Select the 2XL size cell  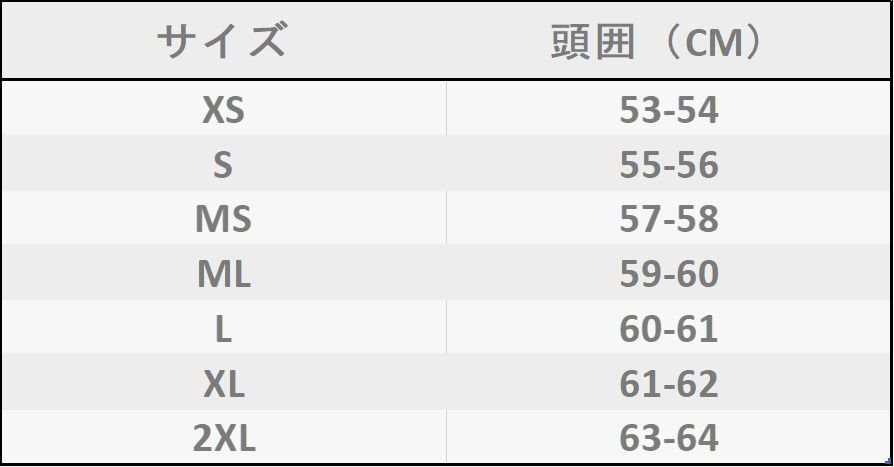click(x=223, y=438)
